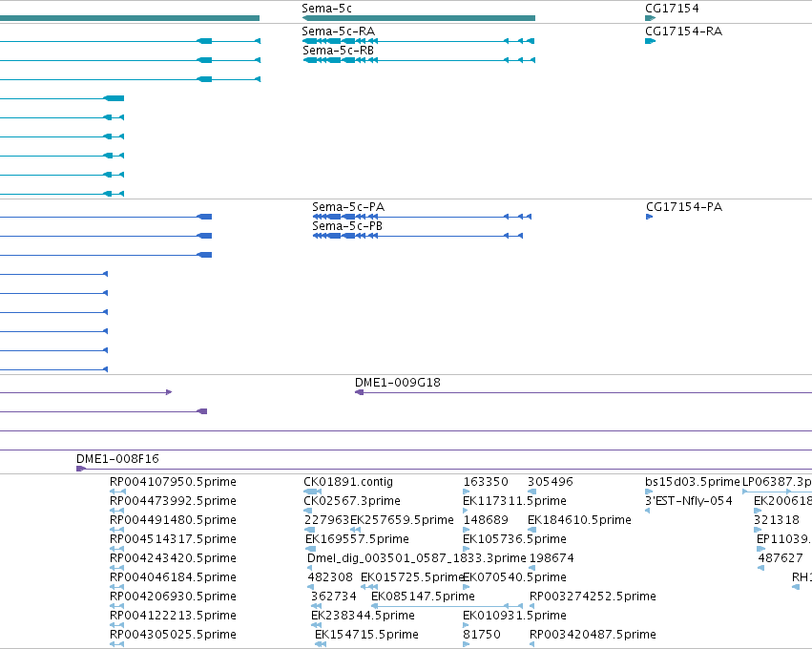Screen dimensions: 812x649
Task: Click the DME1-009G18 clone label
Action: coord(398,383)
